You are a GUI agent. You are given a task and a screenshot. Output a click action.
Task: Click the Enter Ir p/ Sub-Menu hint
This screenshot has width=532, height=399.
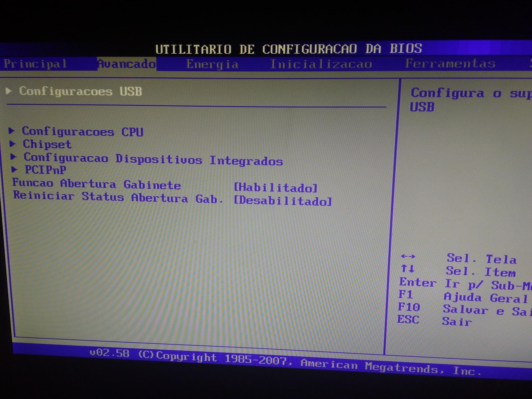coord(465,284)
